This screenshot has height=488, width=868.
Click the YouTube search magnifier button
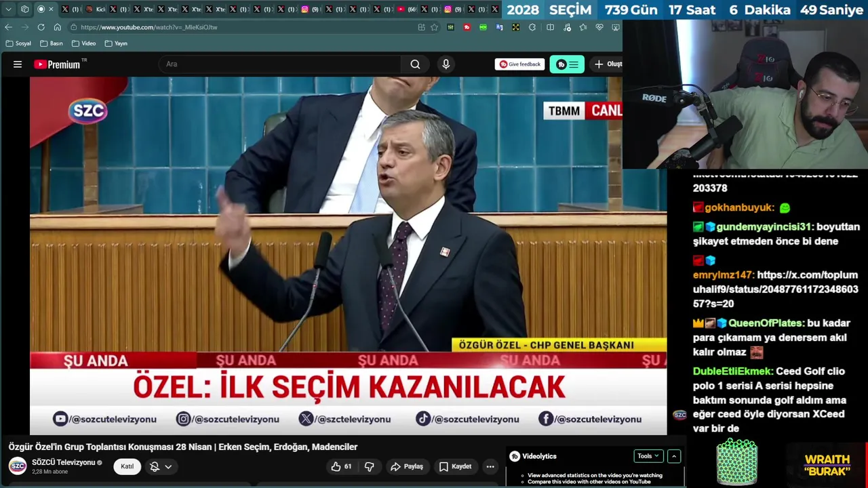[x=415, y=64]
